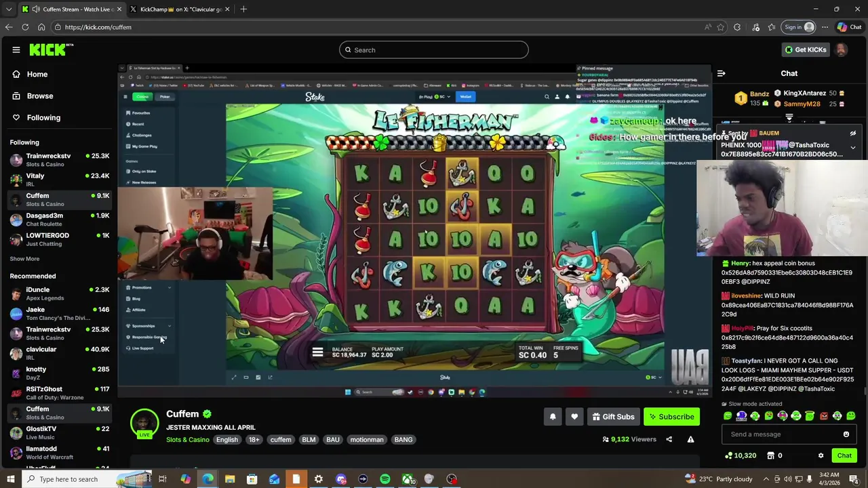Click channel points balance 10,320

(740, 455)
